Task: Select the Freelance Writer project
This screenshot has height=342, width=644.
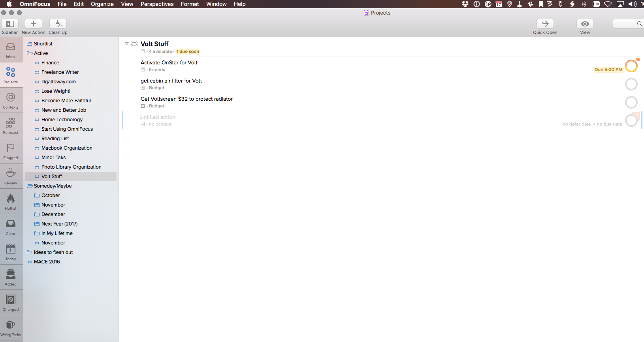Action: pyautogui.click(x=60, y=72)
